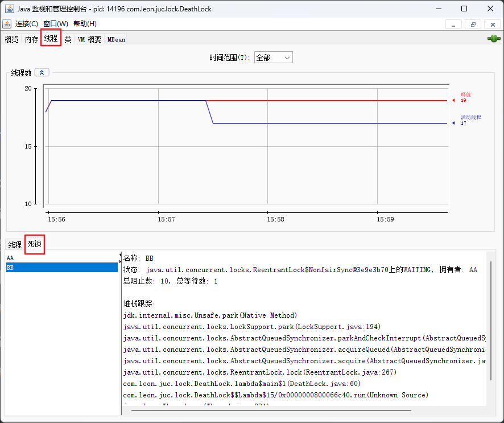The height and width of the screenshot is (423, 504).
Task: Click the horizontal scrollbar under stack trace
Action: click(267, 409)
